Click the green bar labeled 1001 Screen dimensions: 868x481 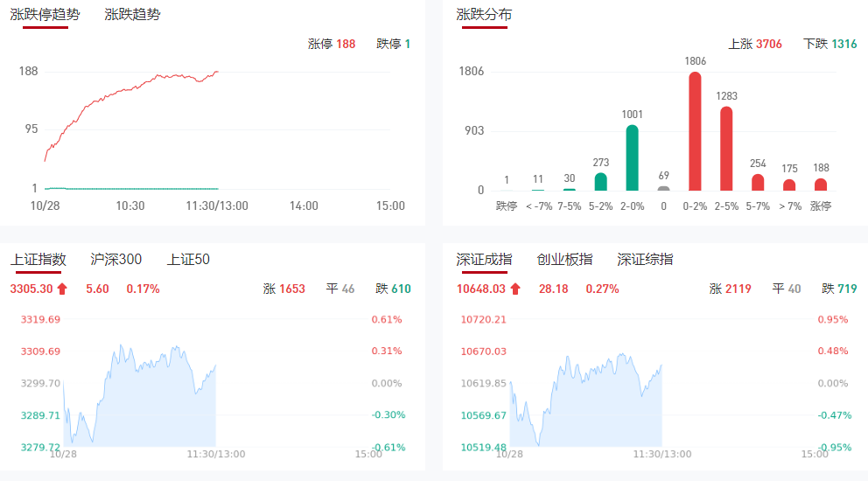[x=632, y=157]
